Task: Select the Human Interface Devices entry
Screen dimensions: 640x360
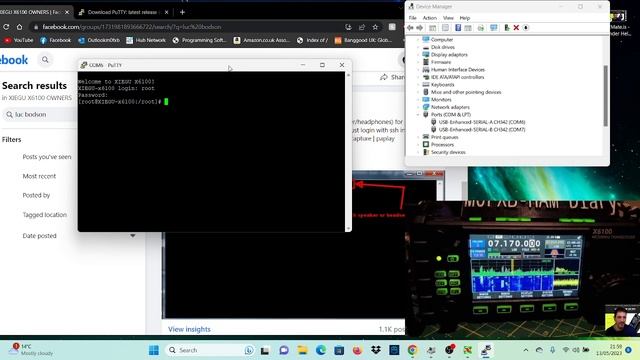Action: [458, 70]
